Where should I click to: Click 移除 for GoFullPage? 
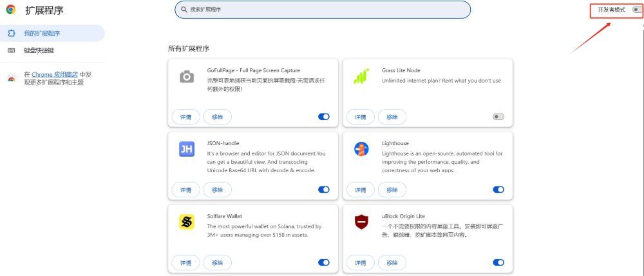coord(217,117)
